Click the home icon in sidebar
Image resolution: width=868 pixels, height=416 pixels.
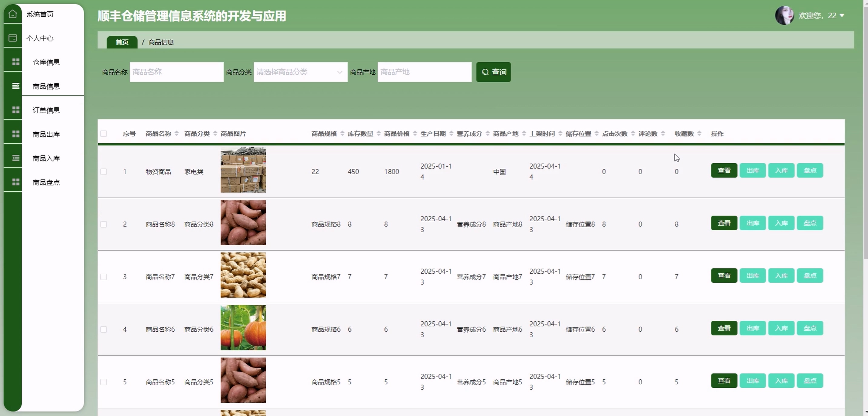click(12, 14)
